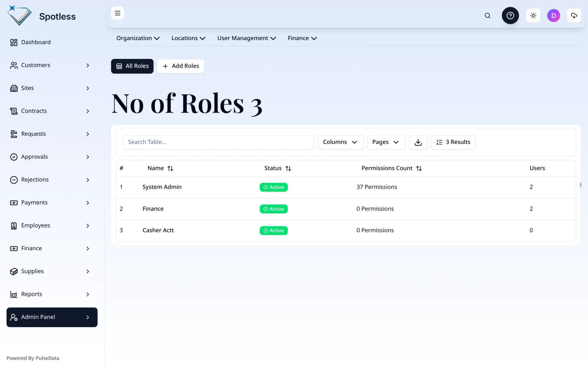Toggle the light theme sun icon

tap(533, 15)
